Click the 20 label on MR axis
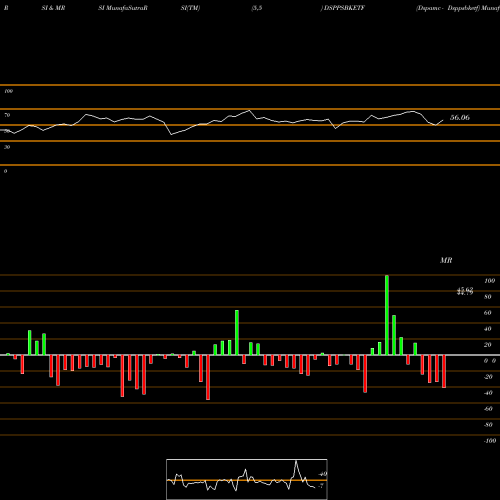The height and width of the screenshot is (500, 500). [x=488, y=345]
